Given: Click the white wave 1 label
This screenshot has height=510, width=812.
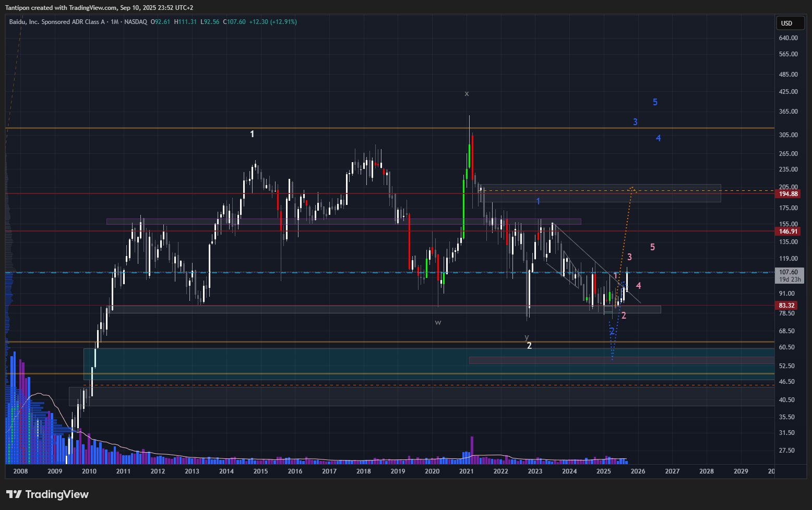Looking at the screenshot, I should coord(252,135).
